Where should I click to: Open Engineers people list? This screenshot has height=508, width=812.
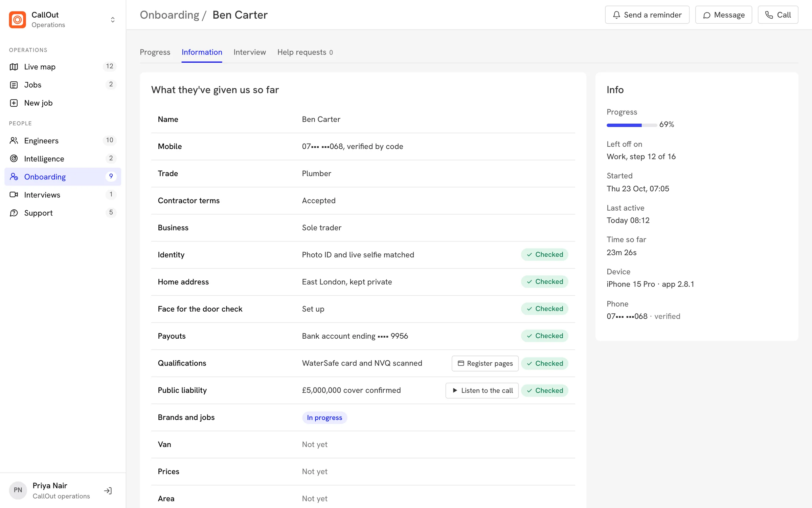click(x=63, y=140)
